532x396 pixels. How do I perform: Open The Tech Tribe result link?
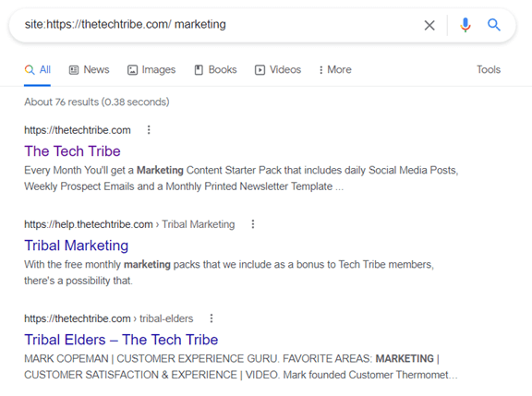[x=72, y=151]
